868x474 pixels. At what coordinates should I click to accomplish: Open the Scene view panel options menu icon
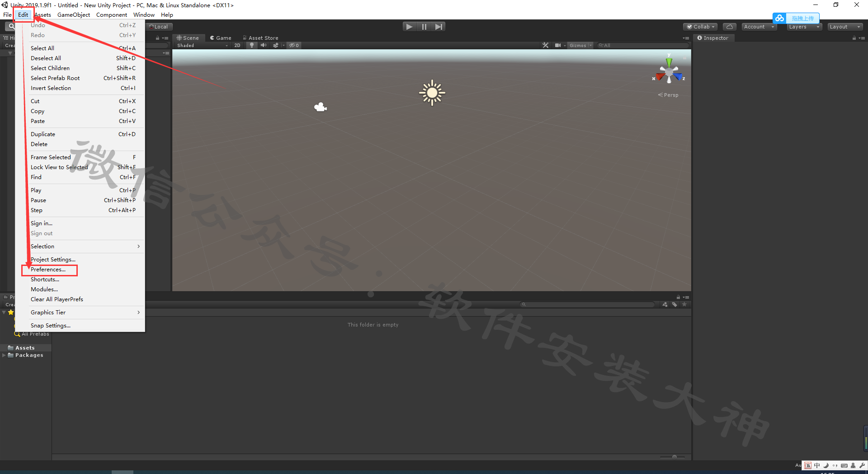pos(686,38)
